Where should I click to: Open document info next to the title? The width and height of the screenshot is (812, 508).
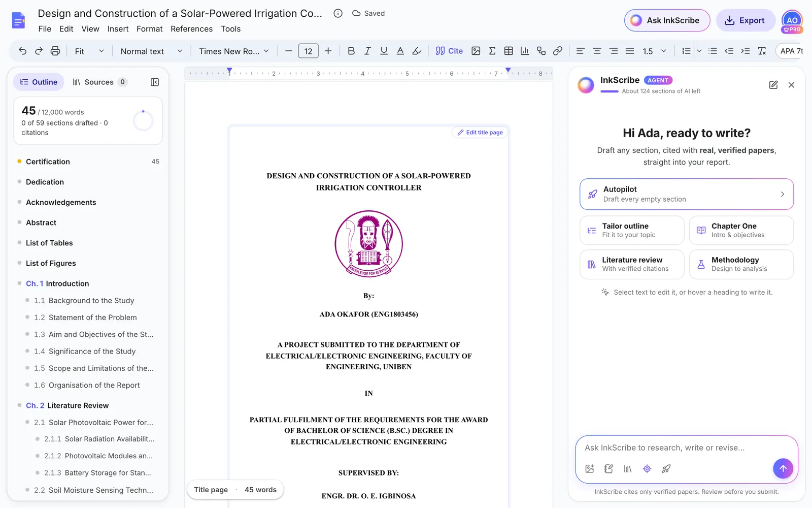coord(338,13)
